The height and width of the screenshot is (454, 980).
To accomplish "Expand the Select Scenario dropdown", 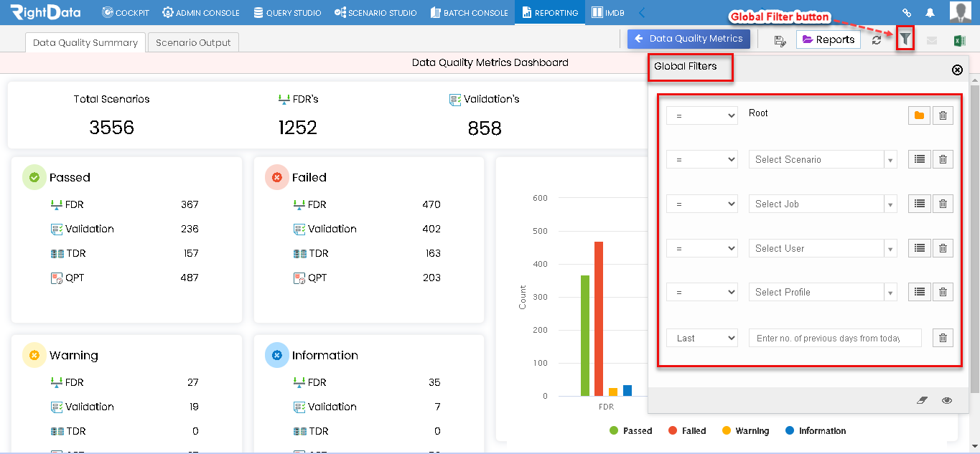I will click(823, 159).
